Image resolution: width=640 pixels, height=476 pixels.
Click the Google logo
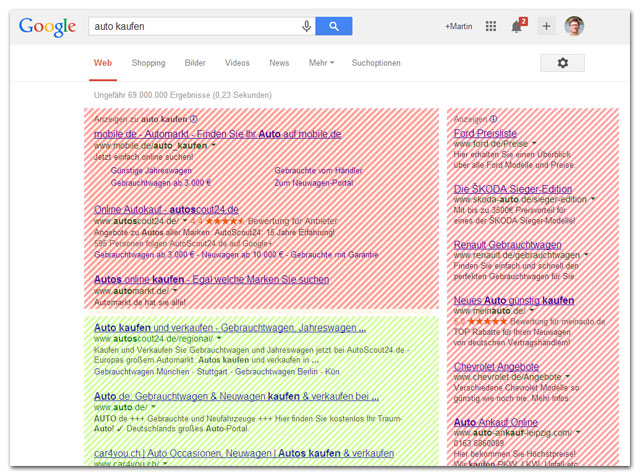click(47, 27)
